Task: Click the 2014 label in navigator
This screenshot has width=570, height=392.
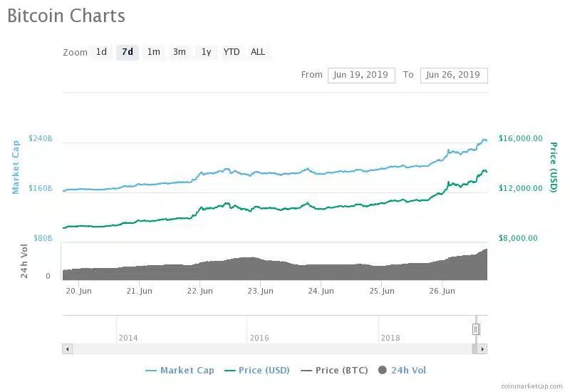Action: click(x=128, y=338)
